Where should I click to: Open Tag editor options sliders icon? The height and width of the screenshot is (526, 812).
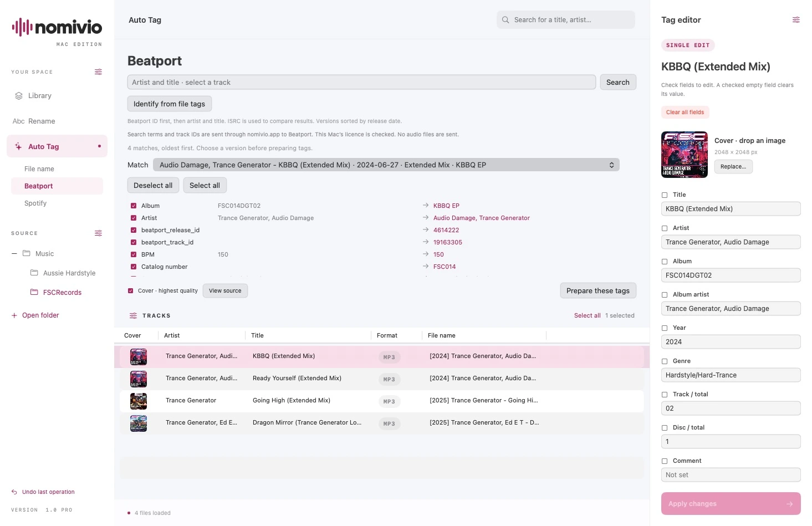[796, 20]
